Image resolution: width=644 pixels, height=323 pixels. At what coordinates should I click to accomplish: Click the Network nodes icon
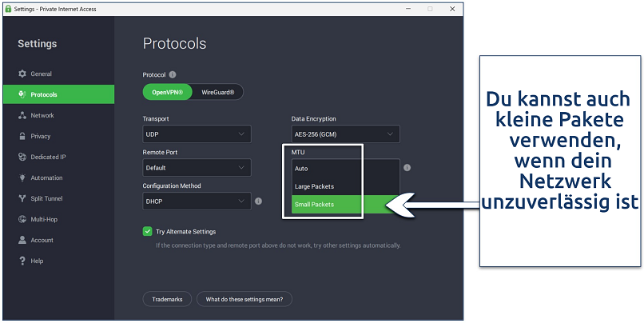point(22,115)
